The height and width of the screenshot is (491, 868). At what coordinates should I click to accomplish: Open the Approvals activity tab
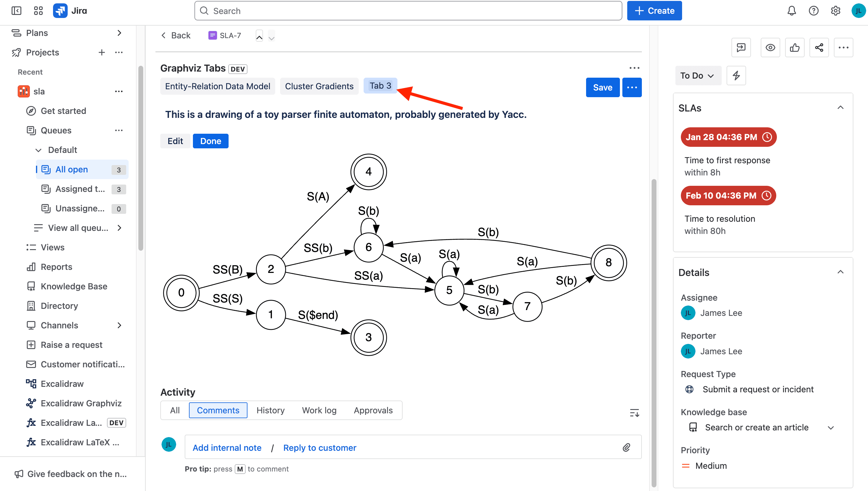373,410
